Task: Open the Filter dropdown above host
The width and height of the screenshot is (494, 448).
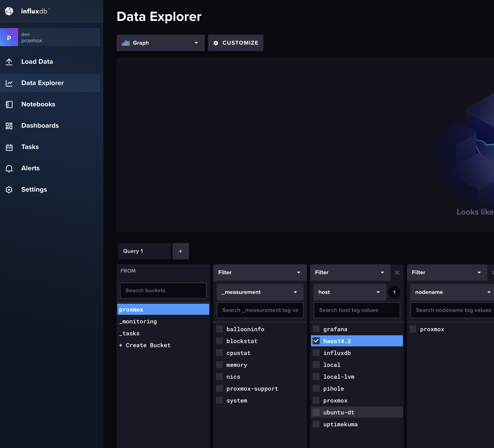Action: (x=350, y=273)
